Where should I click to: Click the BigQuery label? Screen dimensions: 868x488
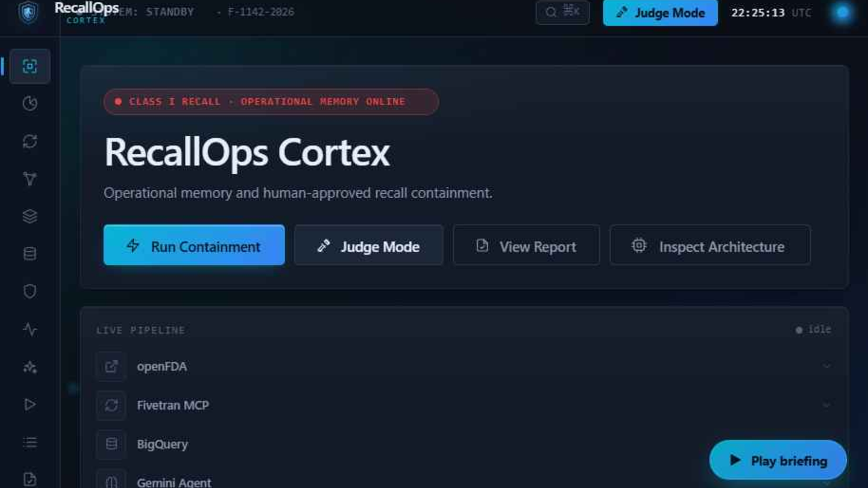pos(163,444)
